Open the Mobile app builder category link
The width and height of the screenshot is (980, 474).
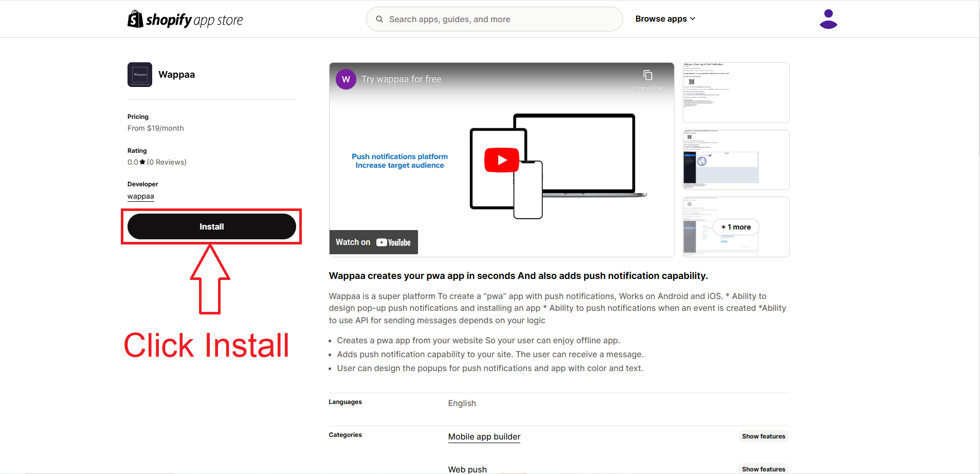point(484,436)
